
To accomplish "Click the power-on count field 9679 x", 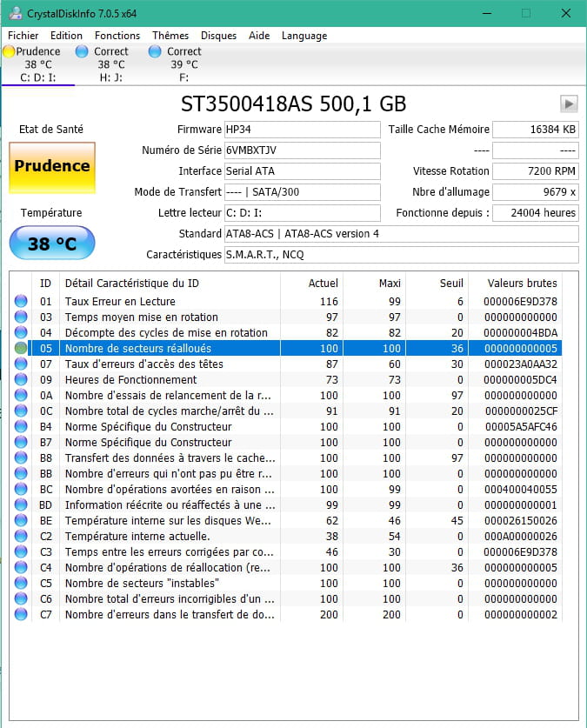I will [x=536, y=192].
